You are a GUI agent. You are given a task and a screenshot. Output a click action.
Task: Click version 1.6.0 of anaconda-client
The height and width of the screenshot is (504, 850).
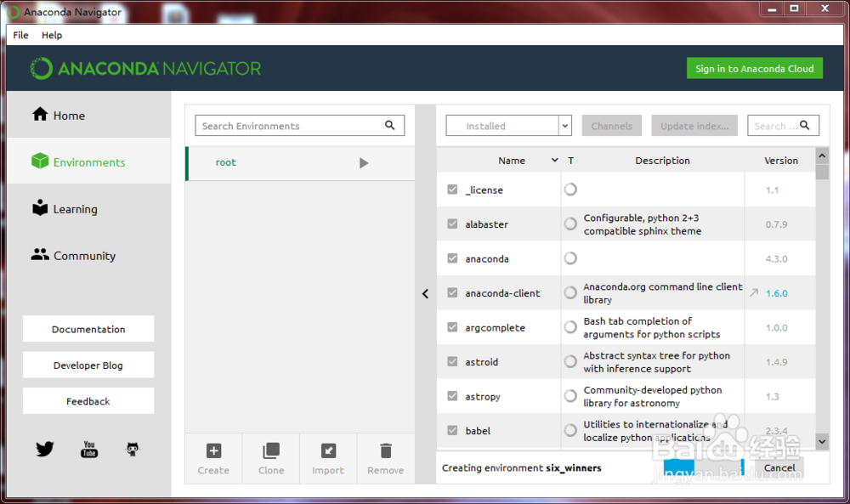[777, 293]
